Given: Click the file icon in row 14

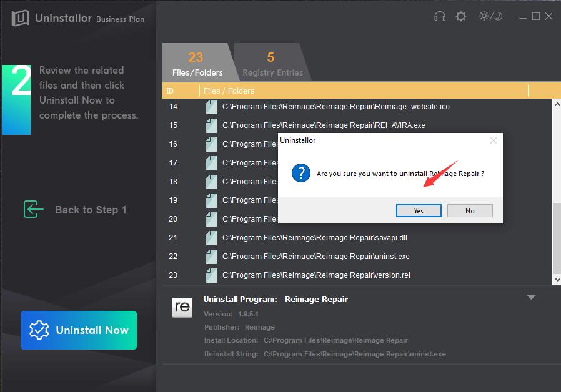Looking at the screenshot, I should (x=211, y=107).
